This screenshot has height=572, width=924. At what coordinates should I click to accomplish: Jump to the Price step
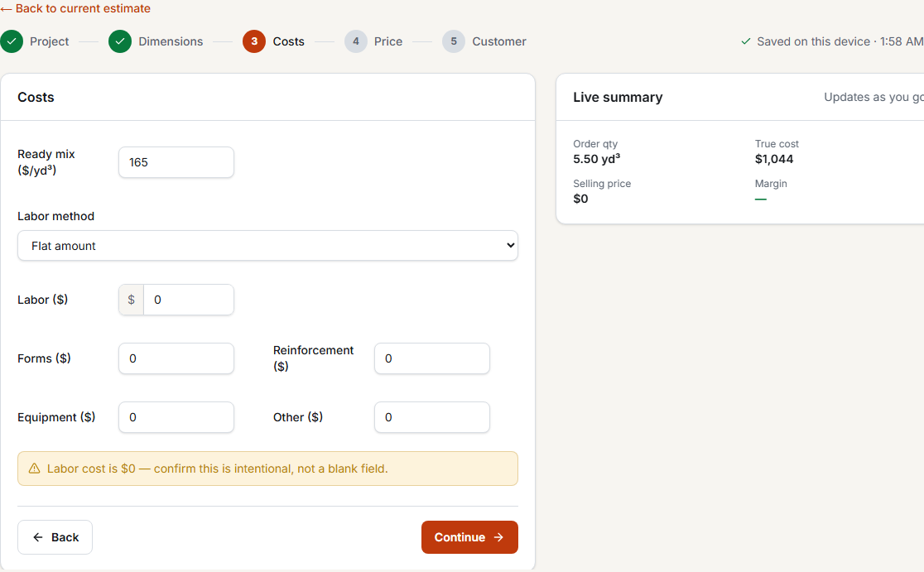click(x=388, y=41)
